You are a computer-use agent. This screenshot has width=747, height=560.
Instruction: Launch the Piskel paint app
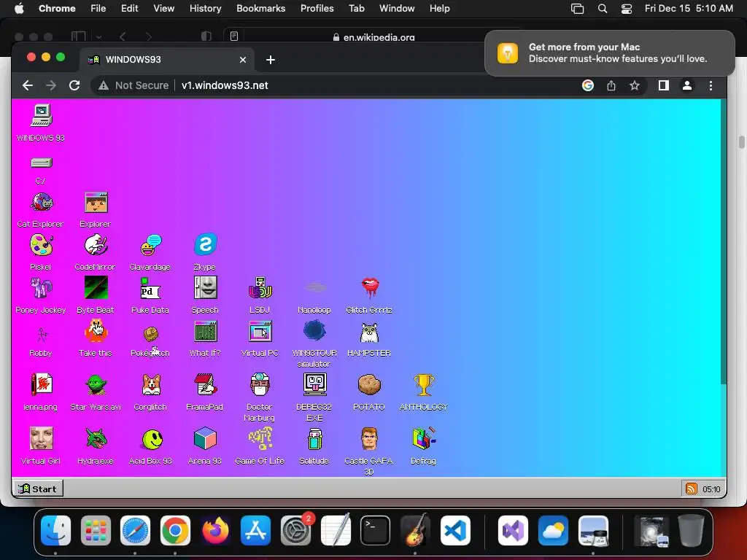pos(42,245)
